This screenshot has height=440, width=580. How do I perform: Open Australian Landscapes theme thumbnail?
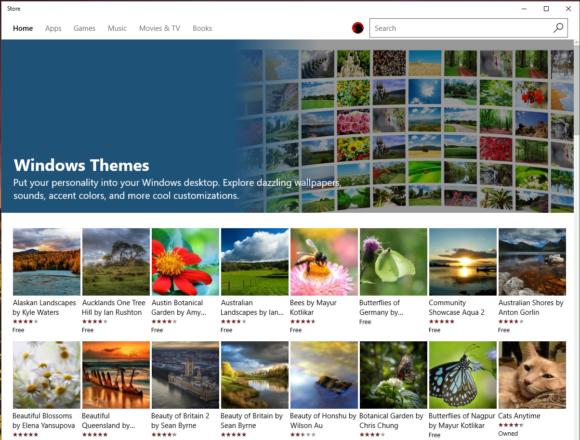(254, 262)
